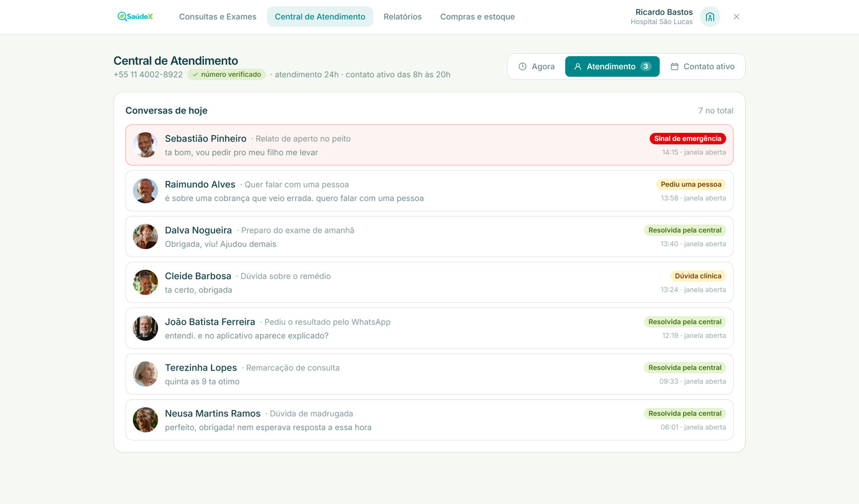Open the hospital building profile icon
Screen dimensions: 859x504
710,17
